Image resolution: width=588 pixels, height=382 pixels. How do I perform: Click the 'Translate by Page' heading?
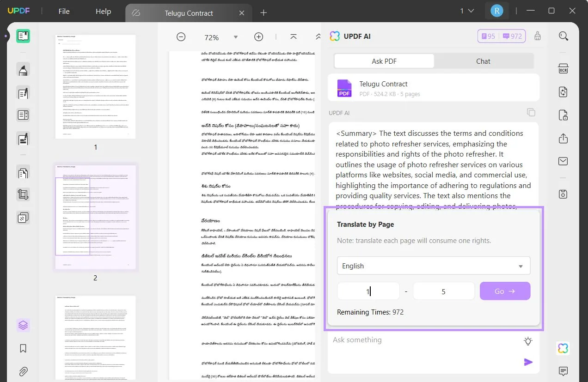(365, 224)
